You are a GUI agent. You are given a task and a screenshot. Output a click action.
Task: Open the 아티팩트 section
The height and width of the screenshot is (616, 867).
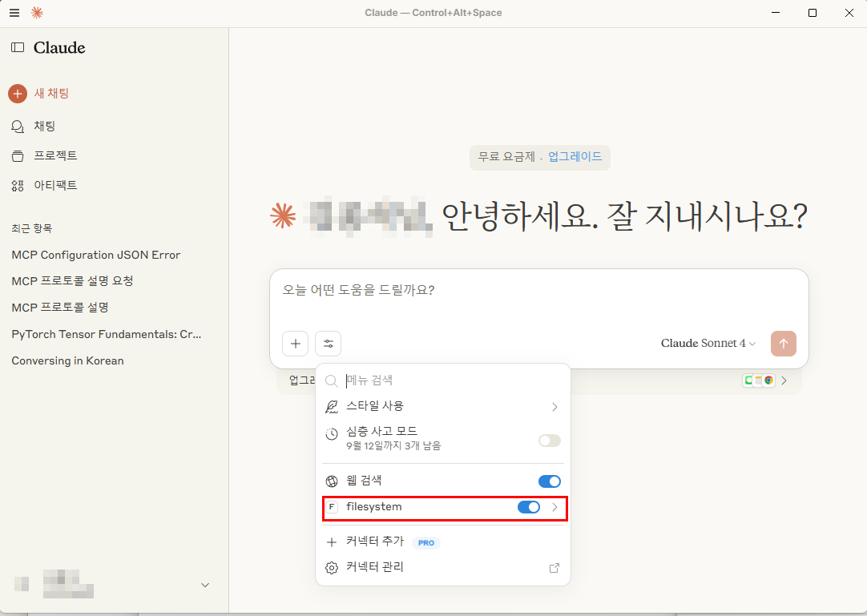[55, 185]
